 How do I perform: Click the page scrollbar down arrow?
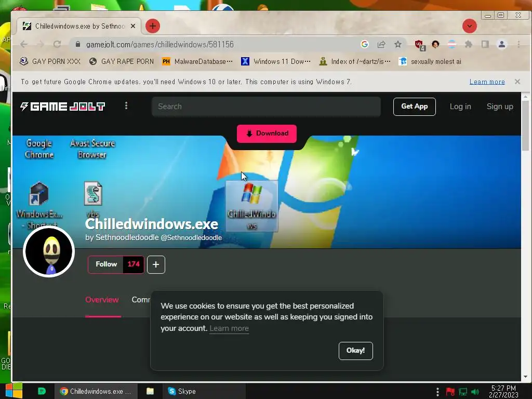(x=525, y=377)
